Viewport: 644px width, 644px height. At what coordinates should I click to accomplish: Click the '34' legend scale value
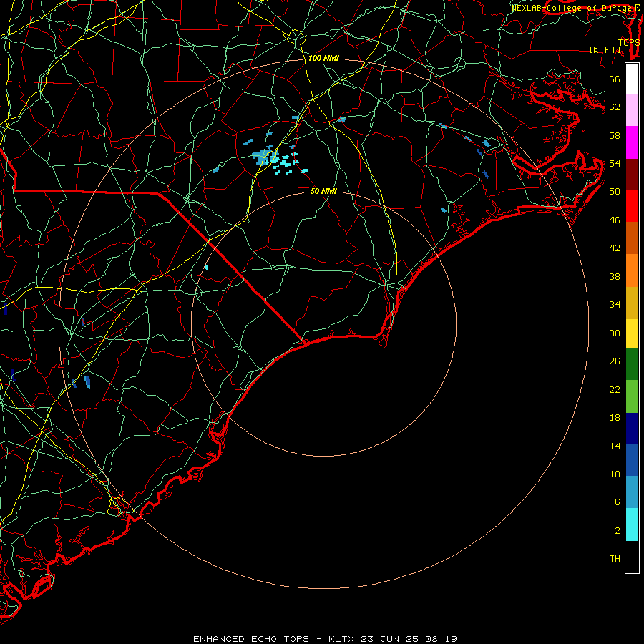(x=615, y=304)
